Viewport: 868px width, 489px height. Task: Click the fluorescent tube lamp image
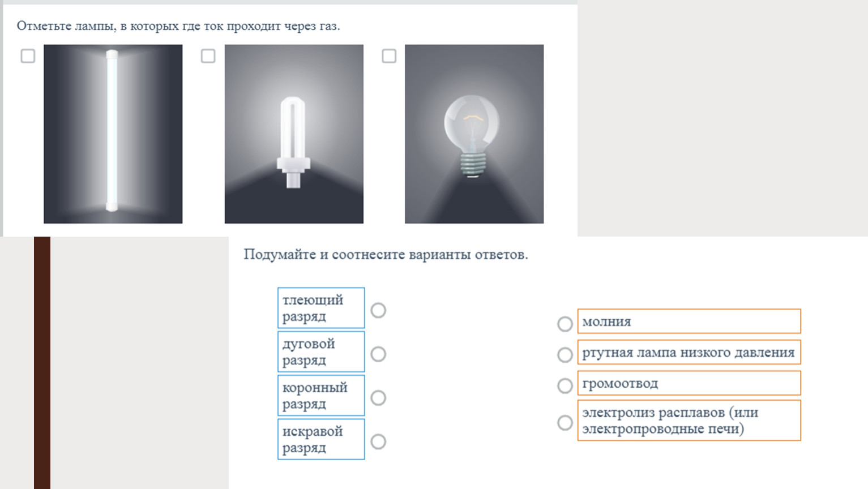pyautogui.click(x=113, y=134)
